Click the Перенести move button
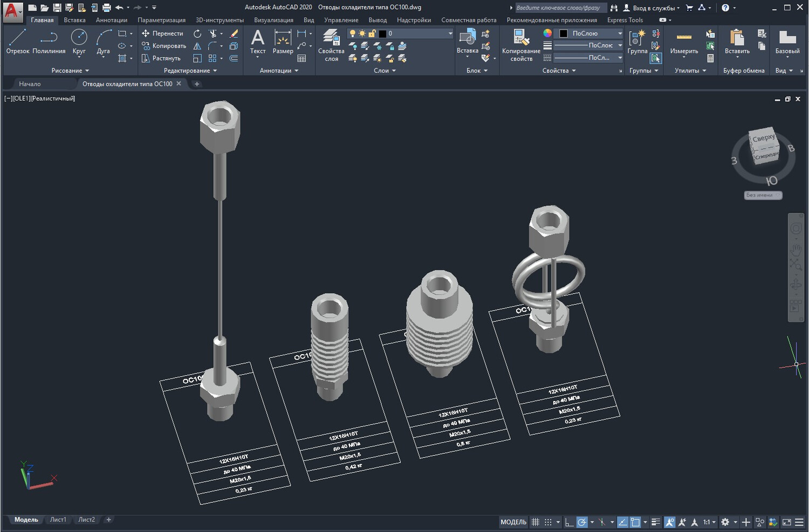This screenshot has height=532, width=809. [x=162, y=33]
